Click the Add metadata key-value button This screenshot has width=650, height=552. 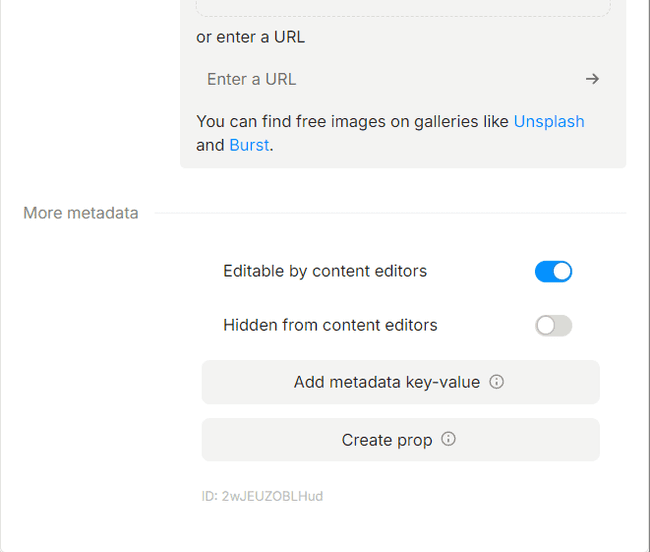click(x=400, y=382)
